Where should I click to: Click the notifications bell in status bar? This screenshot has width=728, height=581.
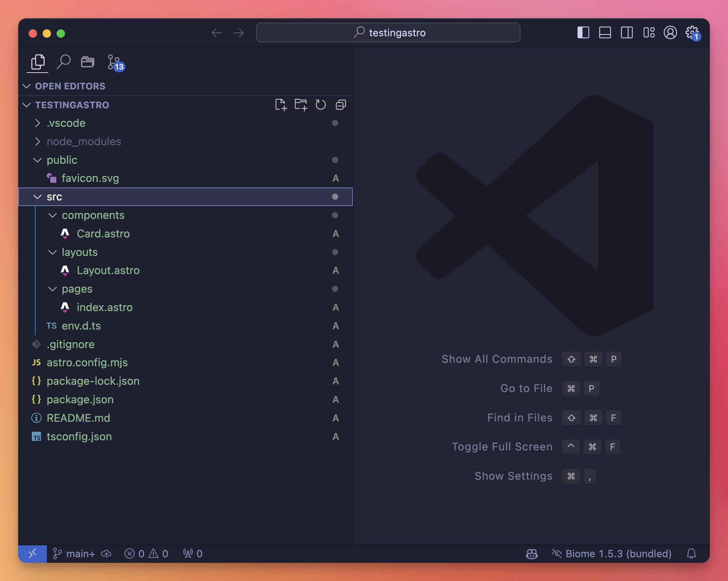pyautogui.click(x=691, y=553)
